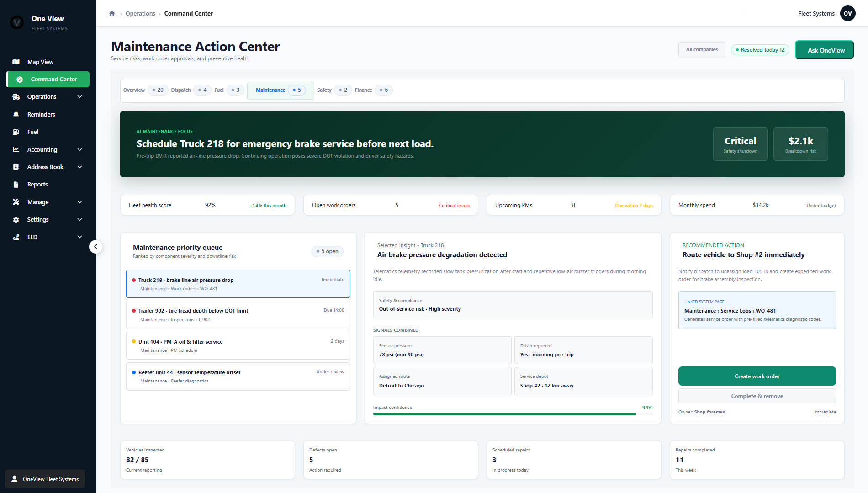
Task: Switch to the Fuel tab
Action: pyautogui.click(x=228, y=90)
